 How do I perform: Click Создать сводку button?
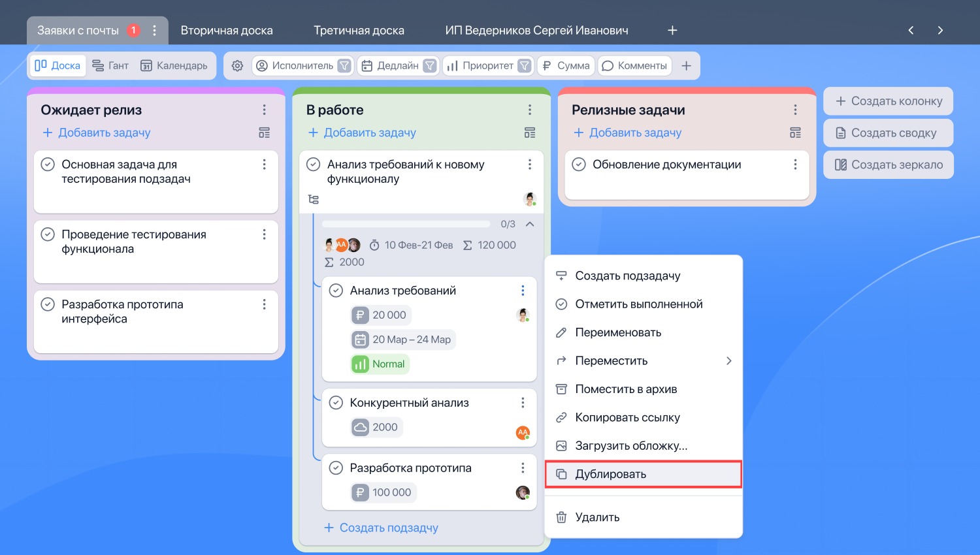(x=889, y=133)
